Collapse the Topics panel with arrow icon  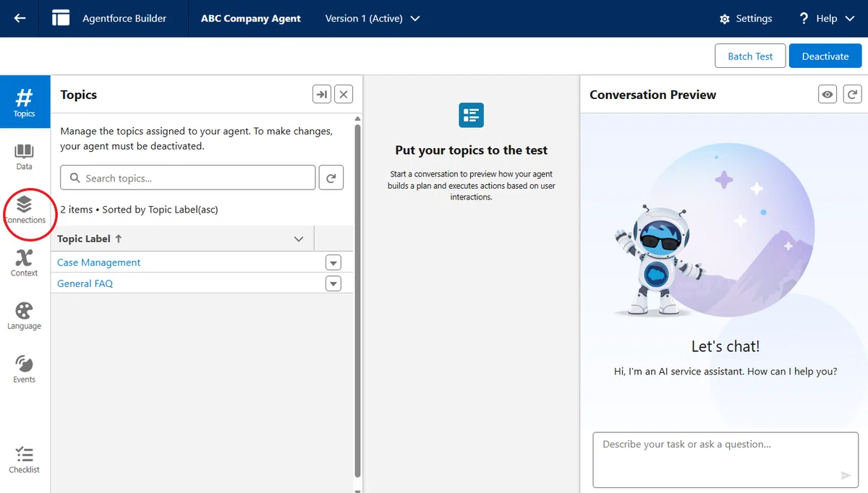coord(322,94)
